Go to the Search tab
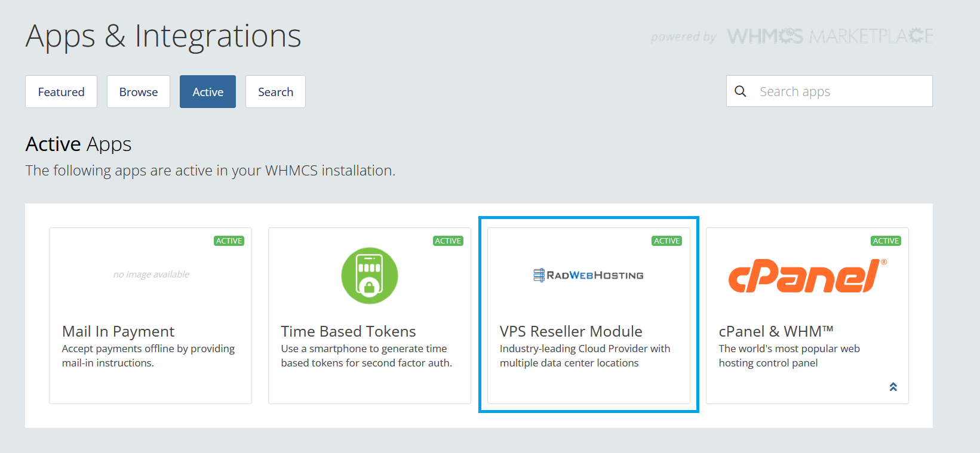This screenshot has width=980, height=453. point(275,92)
